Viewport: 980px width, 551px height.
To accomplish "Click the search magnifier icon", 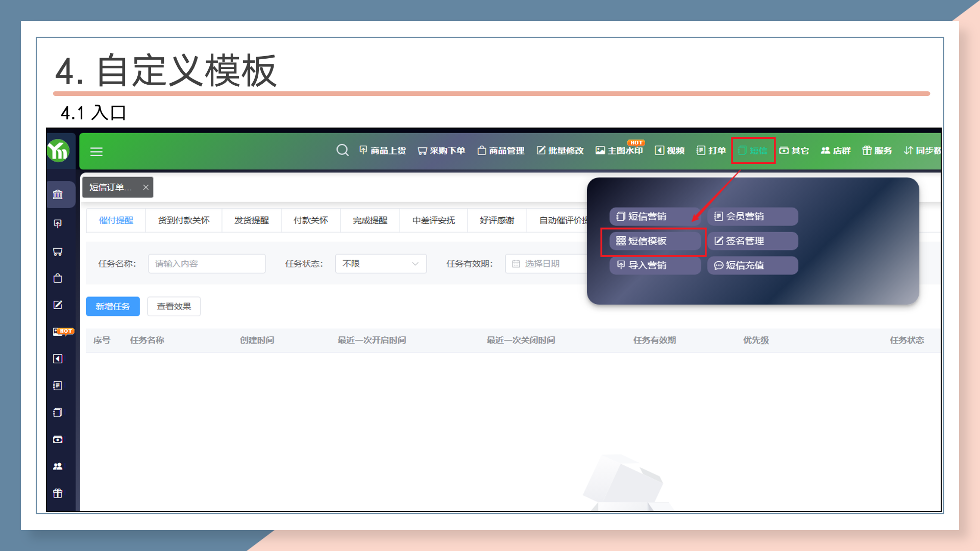I will 342,150.
